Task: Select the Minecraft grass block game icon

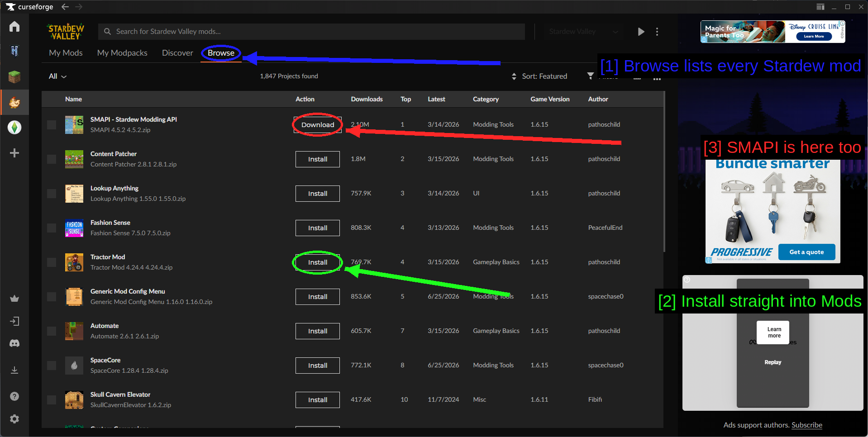Action: coord(14,77)
